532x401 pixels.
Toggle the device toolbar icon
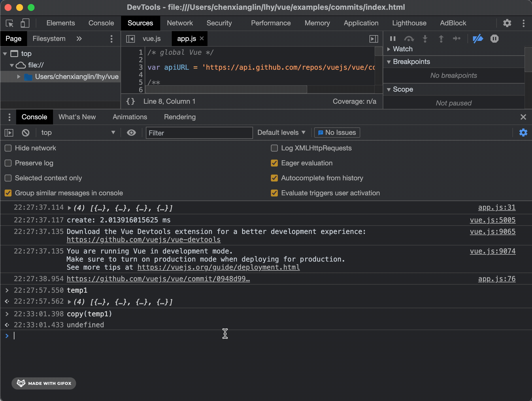tap(25, 23)
